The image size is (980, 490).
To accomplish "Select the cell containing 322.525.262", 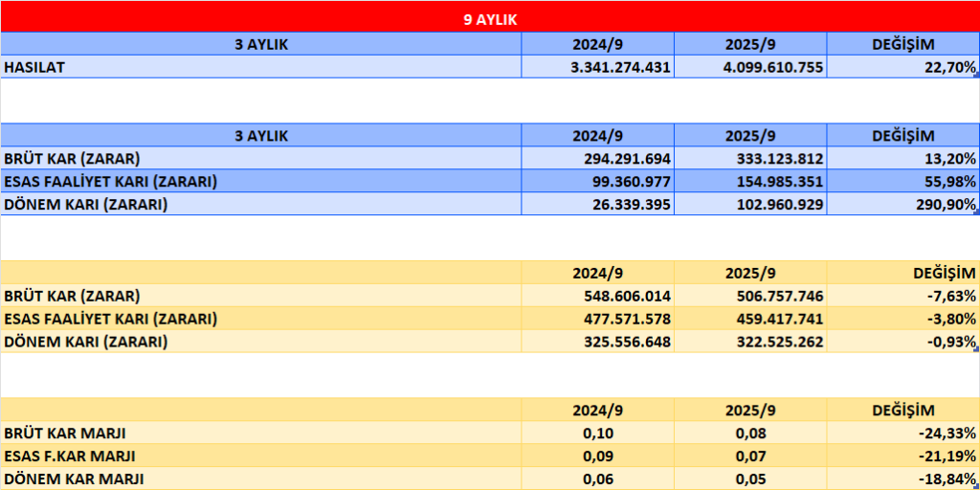I will 750,342.
